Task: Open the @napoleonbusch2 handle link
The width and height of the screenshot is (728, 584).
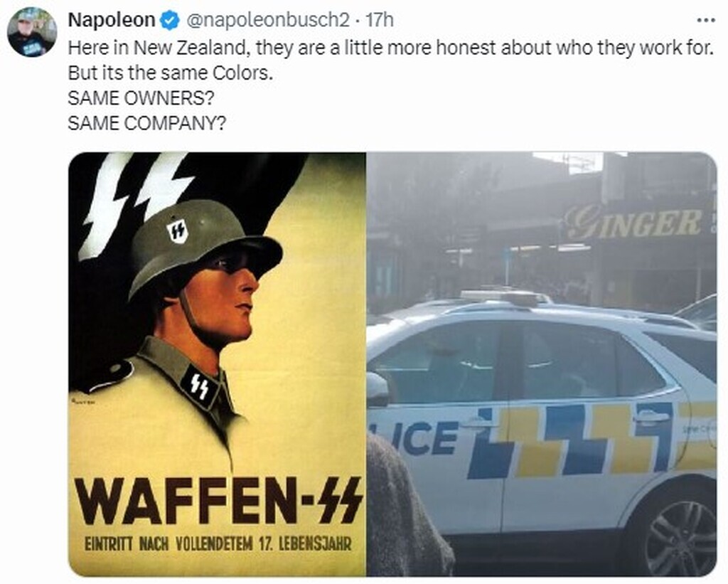Action: click(x=267, y=20)
